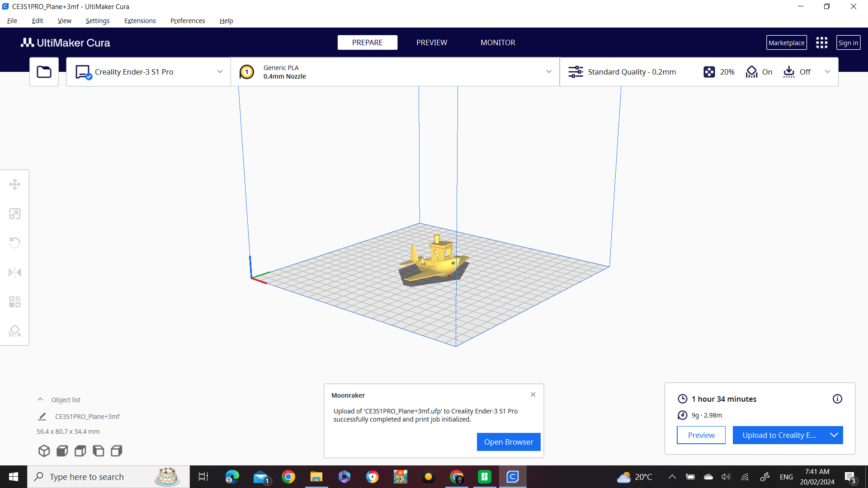Switch to 3D perspective view cube
The width and height of the screenshot is (868, 488).
pyautogui.click(x=44, y=450)
